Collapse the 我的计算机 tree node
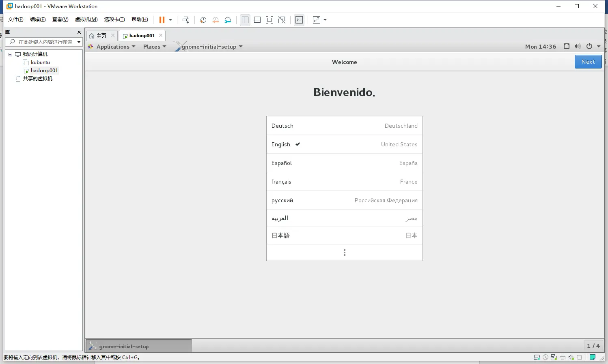 11,54
